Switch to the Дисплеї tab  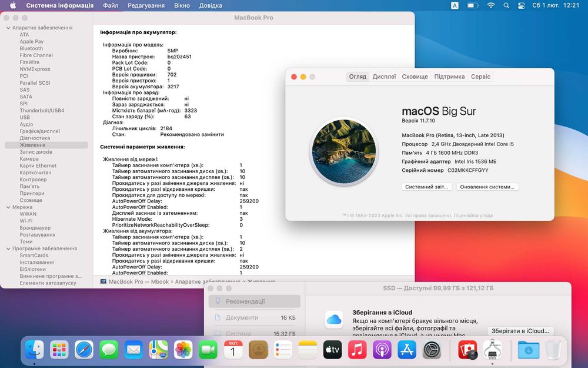click(384, 77)
